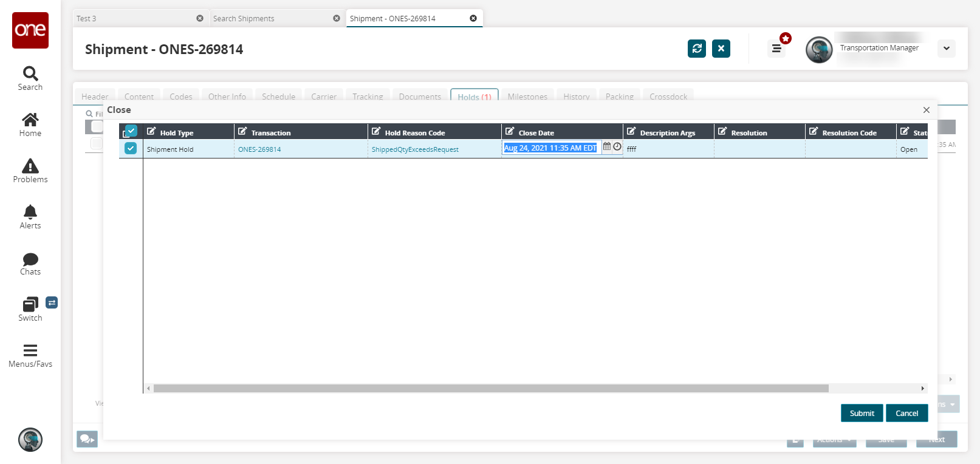The width and height of the screenshot is (980, 464).
Task: Click the Shipment Hold cell
Action: pyautogui.click(x=188, y=149)
